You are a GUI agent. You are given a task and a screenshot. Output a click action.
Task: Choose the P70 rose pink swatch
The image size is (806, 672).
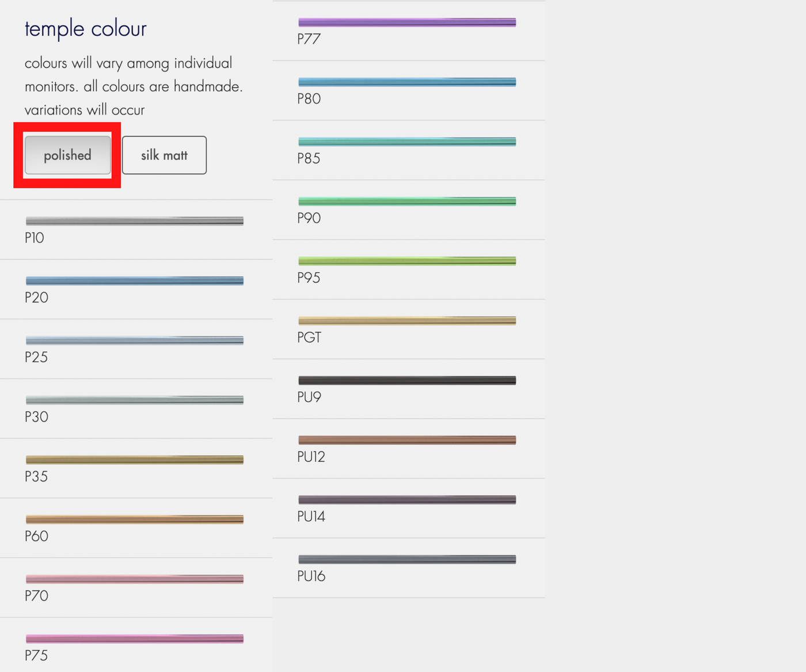coord(135,579)
